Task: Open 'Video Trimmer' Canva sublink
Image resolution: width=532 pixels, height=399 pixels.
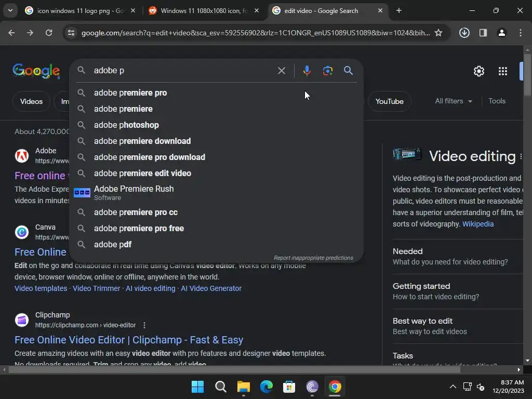Action: (x=96, y=288)
